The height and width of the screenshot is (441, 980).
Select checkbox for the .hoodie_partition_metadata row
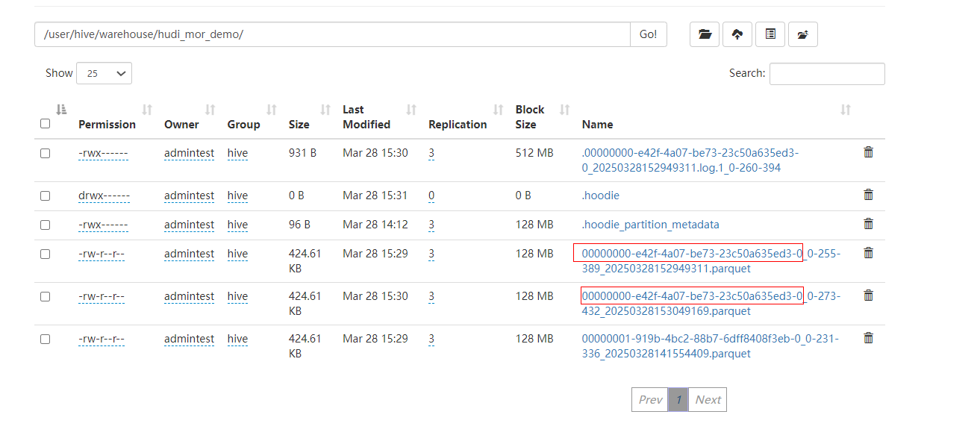45,225
